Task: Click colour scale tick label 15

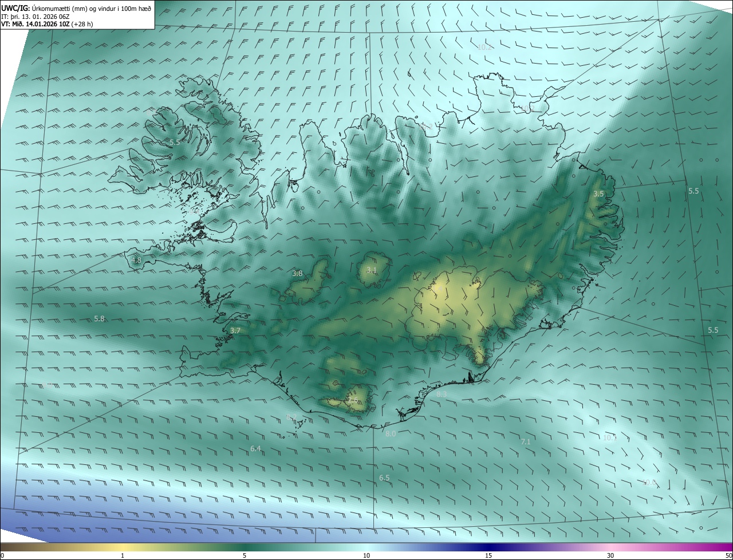Action: point(488,555)
